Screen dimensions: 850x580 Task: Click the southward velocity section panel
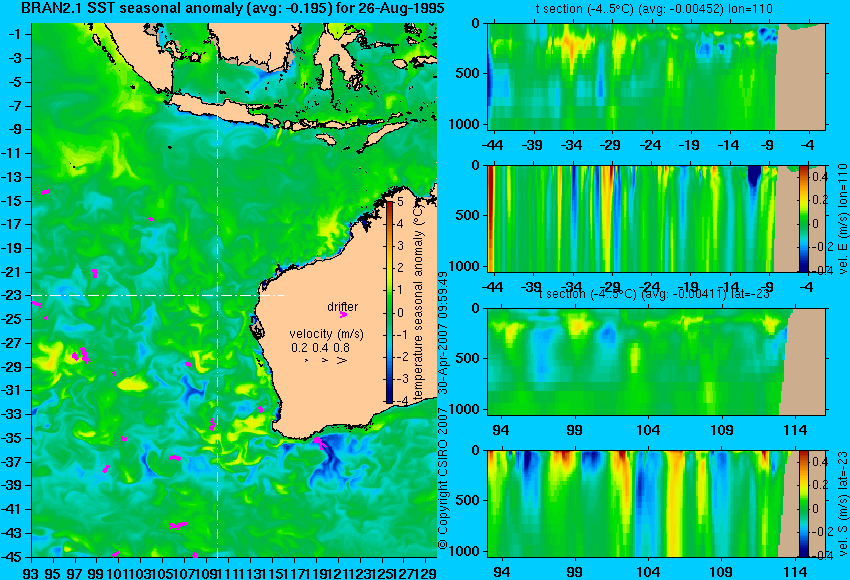click(x=657, y=504)
